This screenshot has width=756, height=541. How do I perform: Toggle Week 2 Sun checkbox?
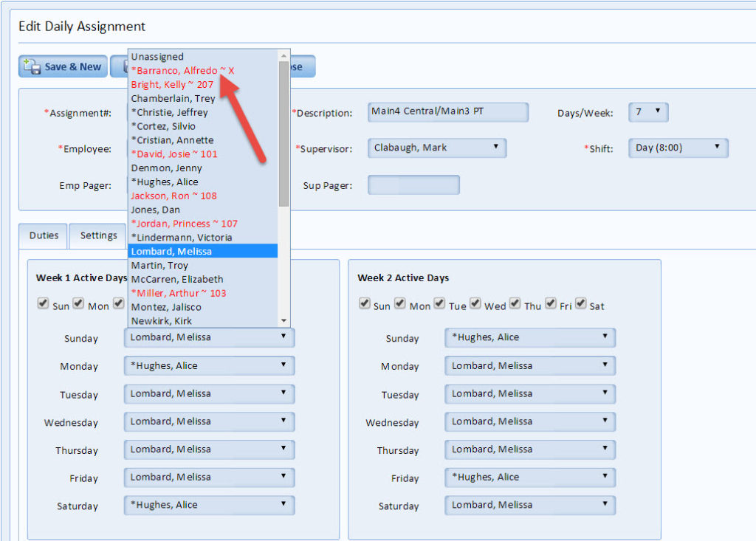click(x=365, y=304)
